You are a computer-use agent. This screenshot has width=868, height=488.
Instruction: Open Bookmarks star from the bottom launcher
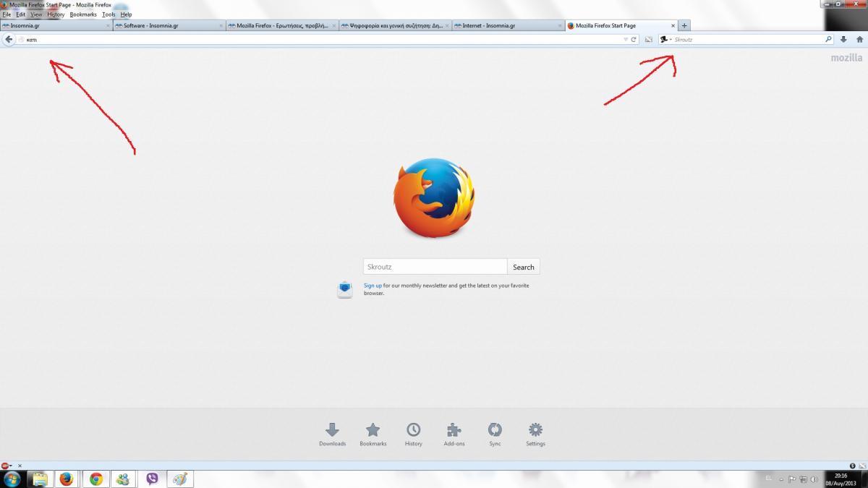(x=373, y=434)
